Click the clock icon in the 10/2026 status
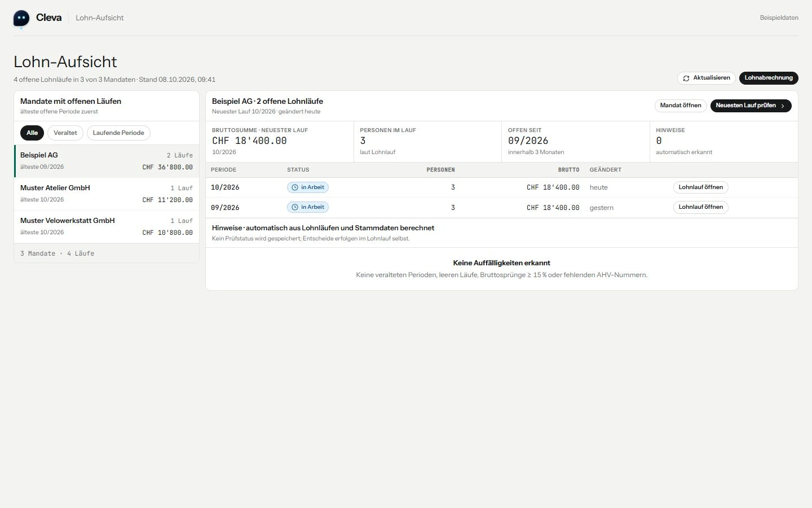 point(295,187)
